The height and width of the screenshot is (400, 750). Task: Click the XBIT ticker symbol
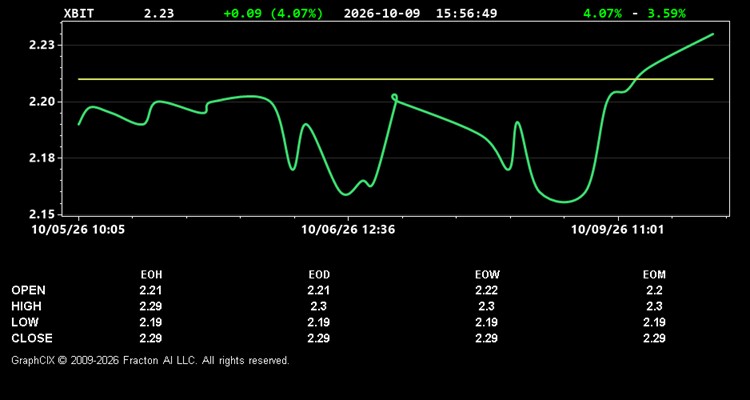tap(79, 13)
